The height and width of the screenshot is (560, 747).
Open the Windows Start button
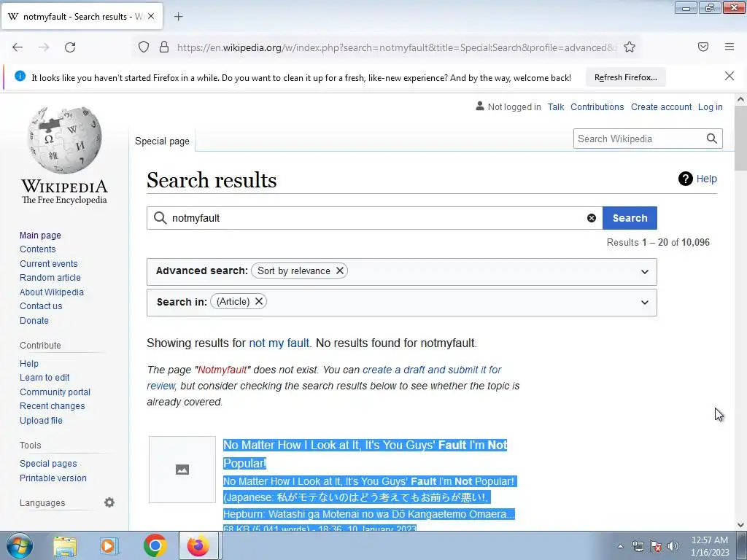pyautogui.click(x=20, y=545)
